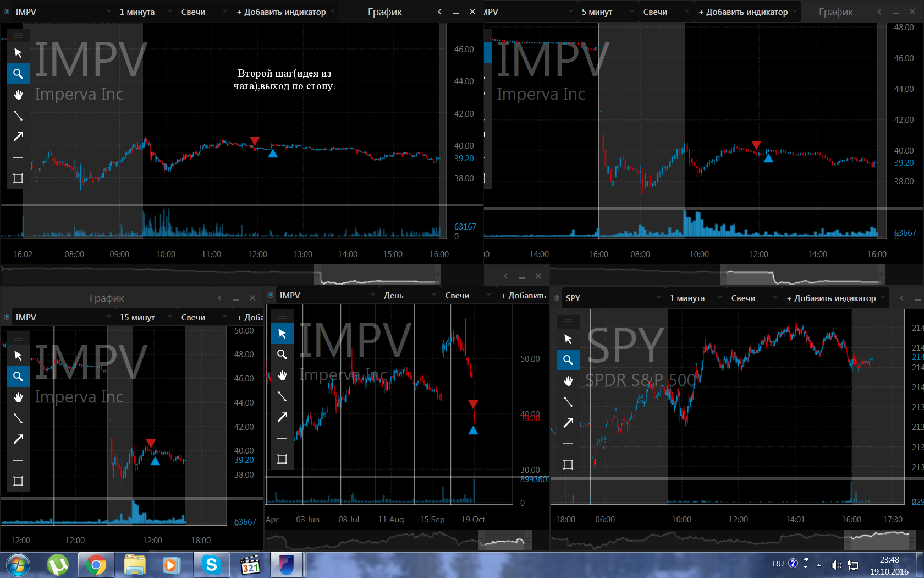Screen dimensions: 924x578
Task: Select the rectangle tool in top-left IMPV chart
Action: click(18, 178)
